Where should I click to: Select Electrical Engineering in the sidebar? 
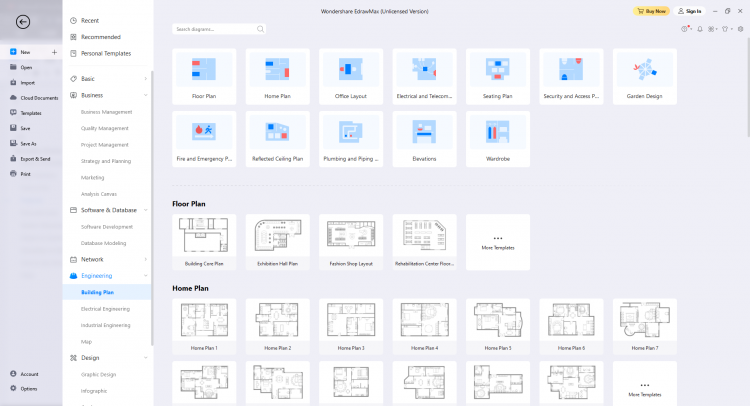tap(105, 309)
